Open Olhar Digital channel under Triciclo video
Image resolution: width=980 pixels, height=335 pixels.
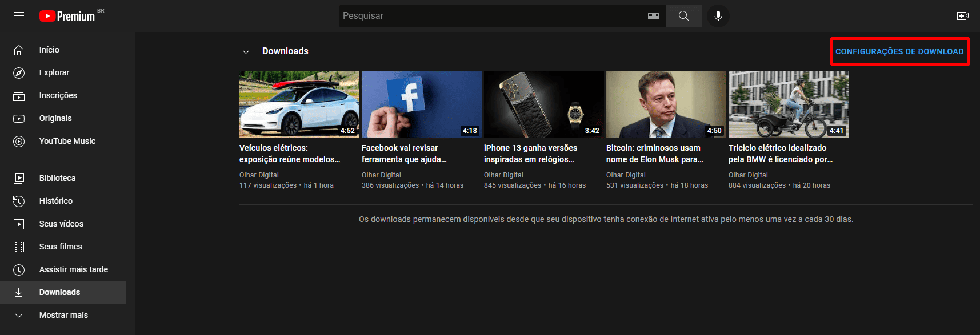(748, 175)
